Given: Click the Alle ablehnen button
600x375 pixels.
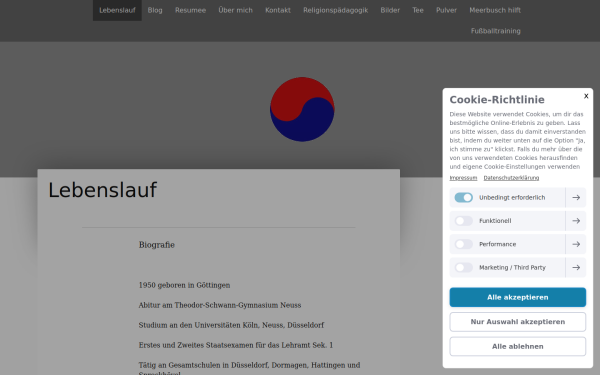Looking at the screenshot, I should pyautogui.click(x=517, y=346).
